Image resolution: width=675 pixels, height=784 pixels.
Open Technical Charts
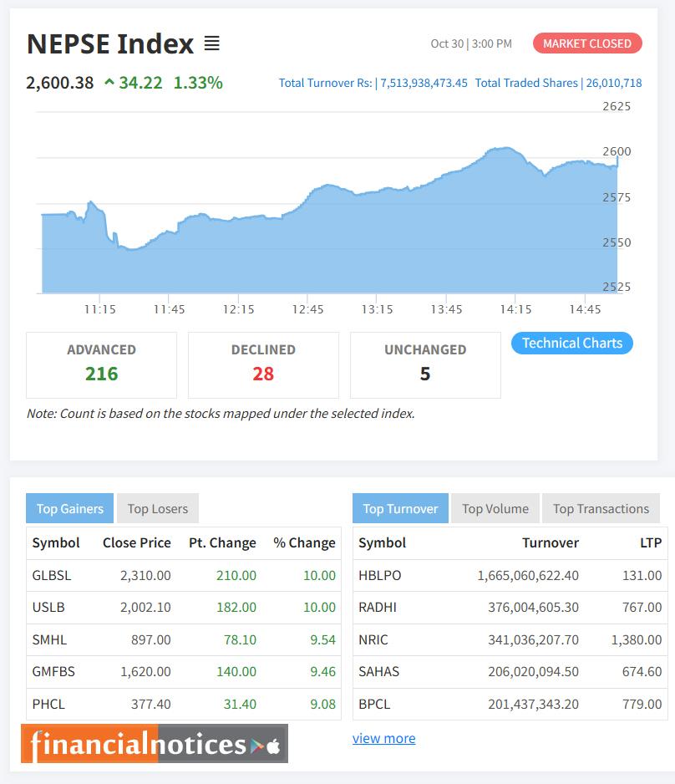click(571, 343)
